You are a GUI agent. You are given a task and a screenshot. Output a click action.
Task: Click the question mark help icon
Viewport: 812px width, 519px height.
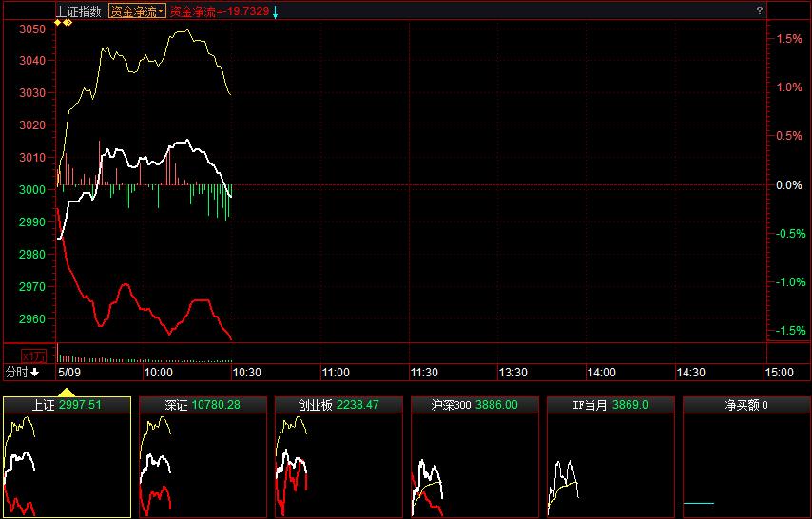pos(759,10)
